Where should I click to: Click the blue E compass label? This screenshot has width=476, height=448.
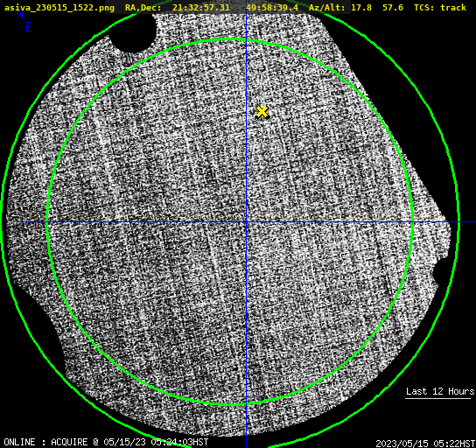click(29, 27)
